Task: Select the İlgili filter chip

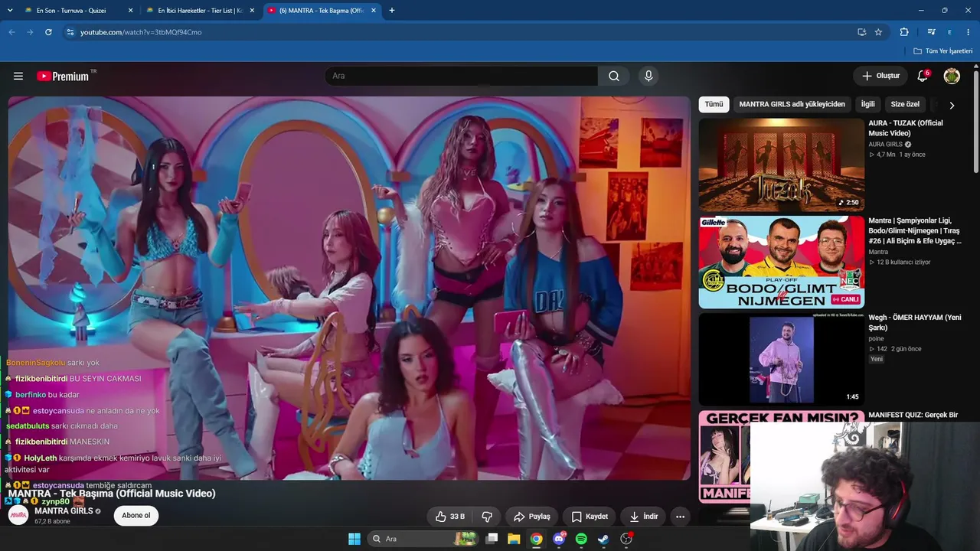Action: coord(867,104)
